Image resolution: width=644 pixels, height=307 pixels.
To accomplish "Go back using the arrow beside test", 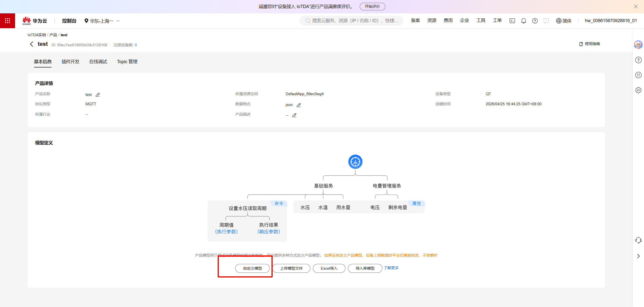I will point(32,44).
